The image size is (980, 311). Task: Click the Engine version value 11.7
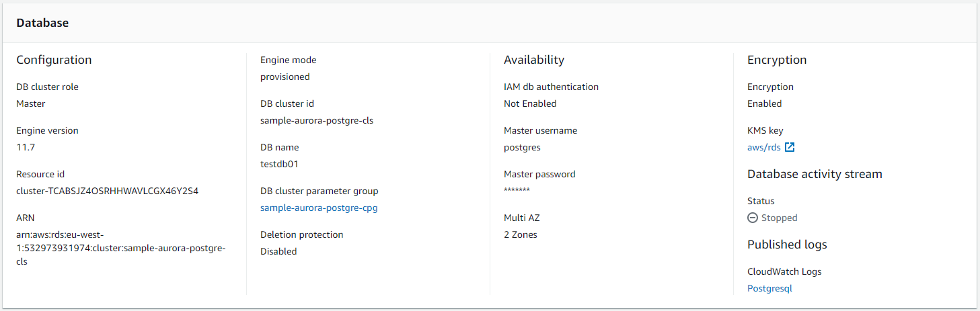pyautogui.click(x=24, y=147)
